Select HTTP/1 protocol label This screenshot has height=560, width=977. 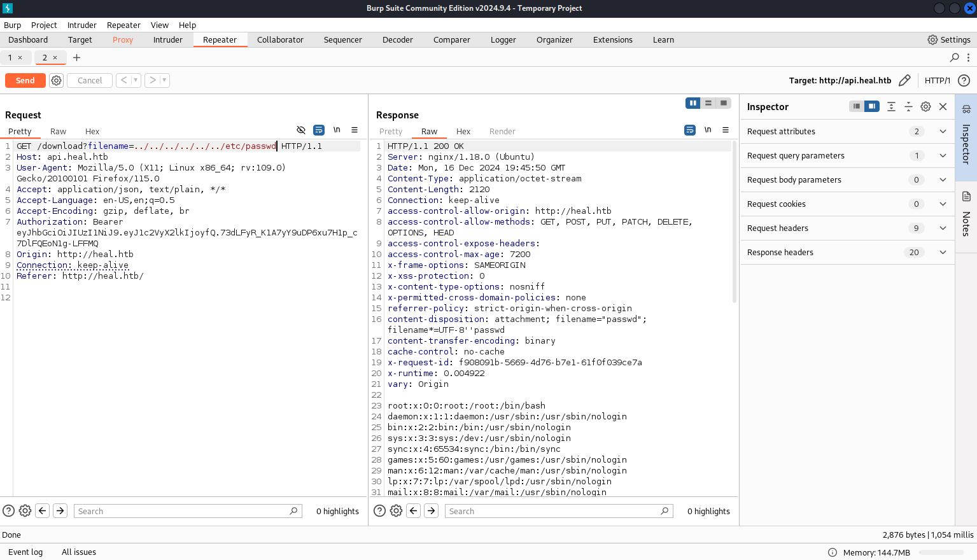[x=937, y=80]
